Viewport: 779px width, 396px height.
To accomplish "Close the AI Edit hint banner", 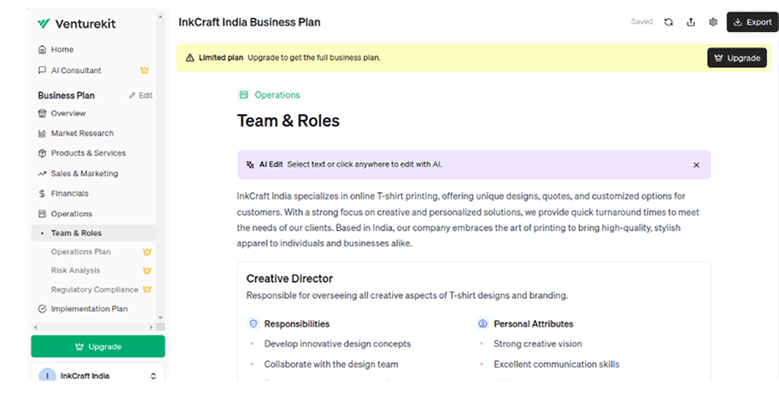I will [x=697, y=165].
